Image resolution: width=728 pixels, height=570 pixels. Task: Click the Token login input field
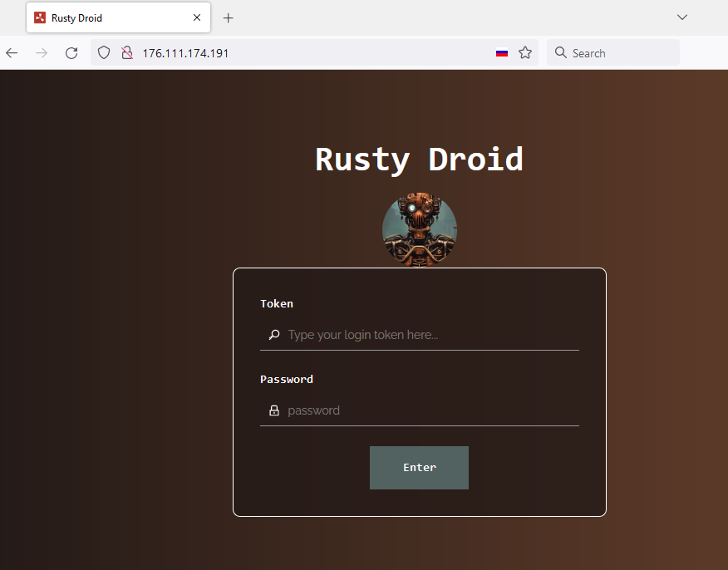(420, 335)
